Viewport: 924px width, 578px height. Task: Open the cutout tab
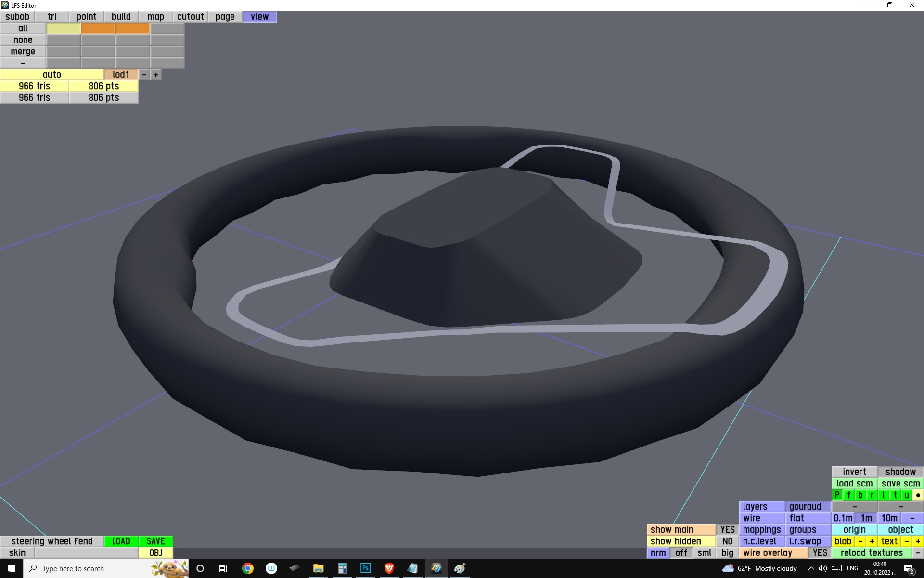pos(190,17)
